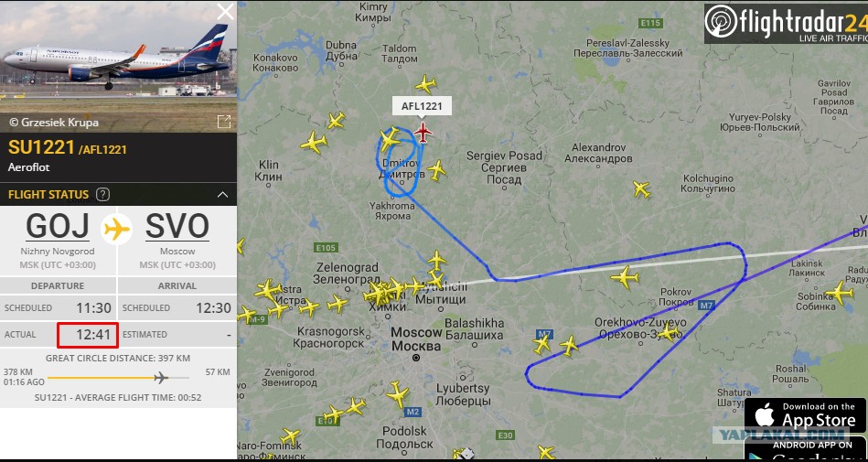The width and height of the screenshot is (868, 462).
Task: Select yellow plane on white route near Pokrov
Action: click(625, 277)
